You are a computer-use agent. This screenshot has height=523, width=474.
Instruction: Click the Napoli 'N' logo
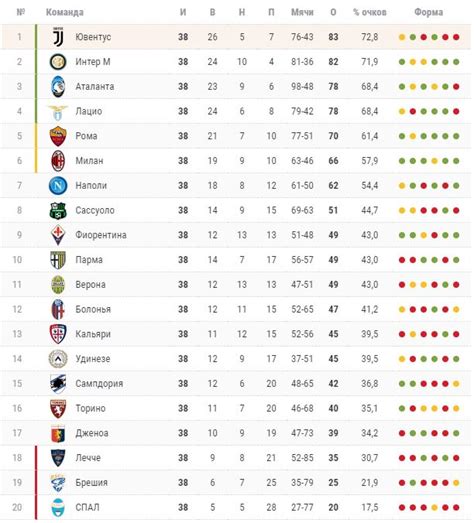tap(58, 185)
